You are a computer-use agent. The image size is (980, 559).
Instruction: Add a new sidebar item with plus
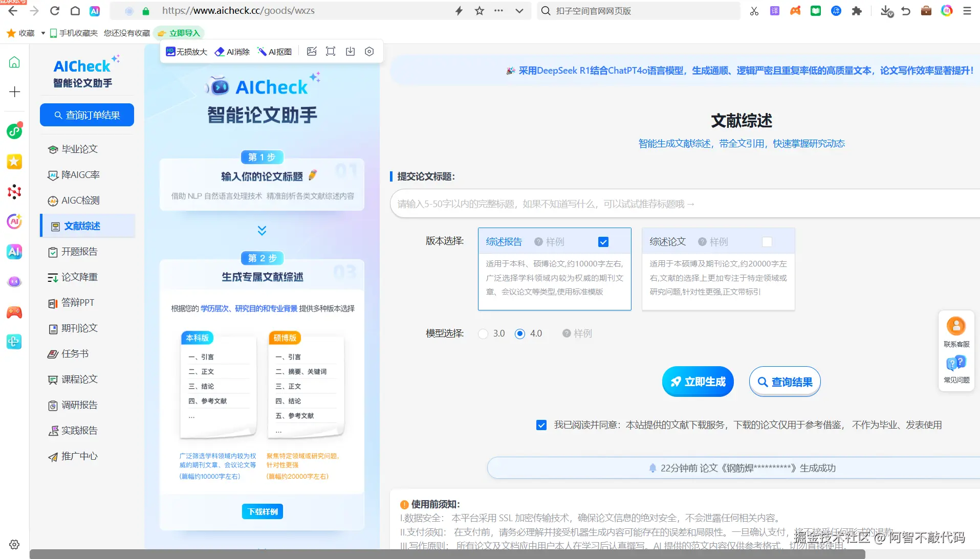click(14, 92)
